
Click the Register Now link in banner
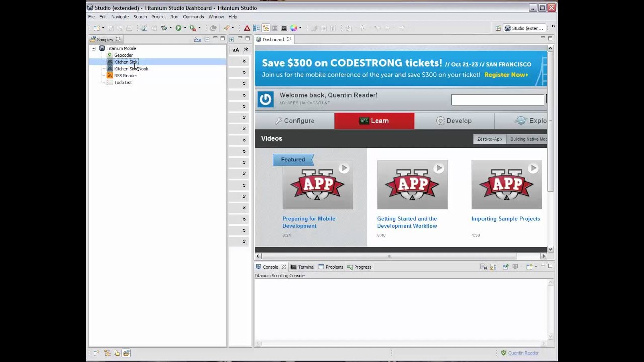click(506, 75)
